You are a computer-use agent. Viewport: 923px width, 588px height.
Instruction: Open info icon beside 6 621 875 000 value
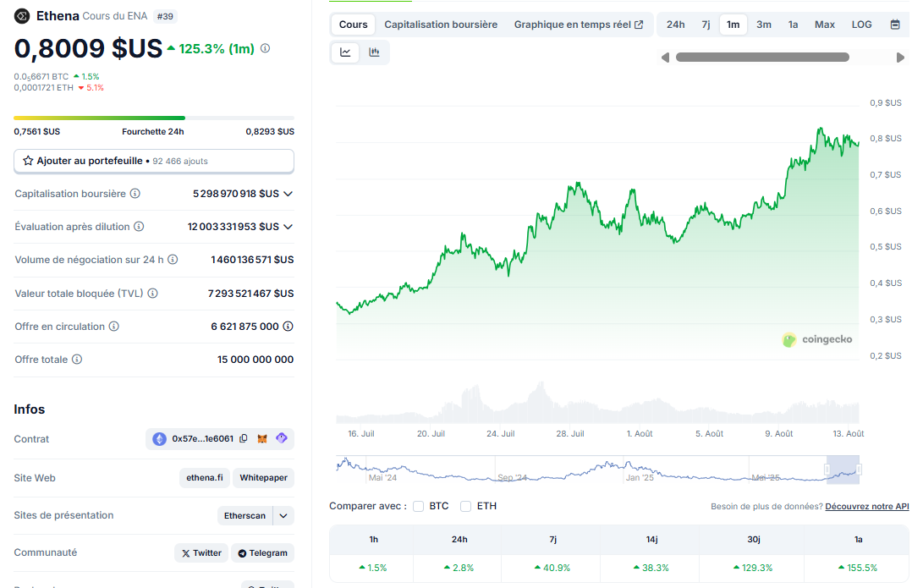[288, 326]
